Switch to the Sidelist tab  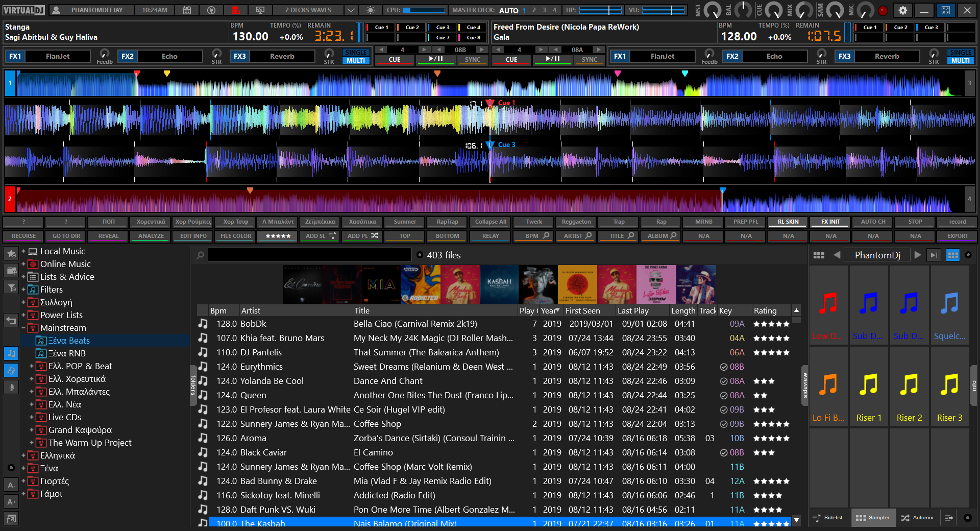(827, 517)
